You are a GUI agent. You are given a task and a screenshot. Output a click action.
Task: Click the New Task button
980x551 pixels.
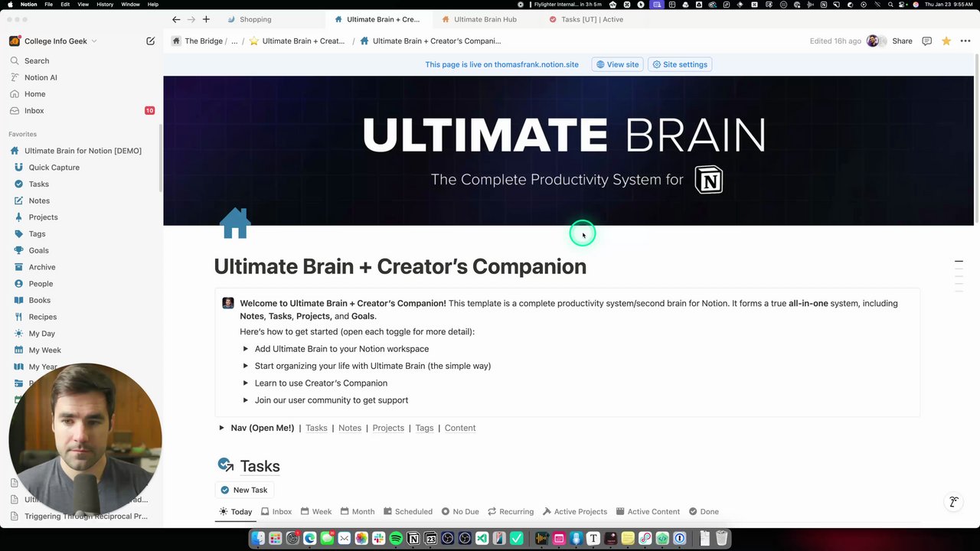coord(243,490)
